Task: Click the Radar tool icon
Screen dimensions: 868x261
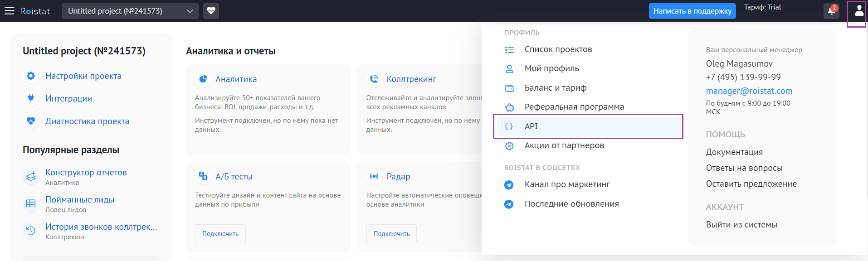Action: pyautogui.click(x=374, y=176)
